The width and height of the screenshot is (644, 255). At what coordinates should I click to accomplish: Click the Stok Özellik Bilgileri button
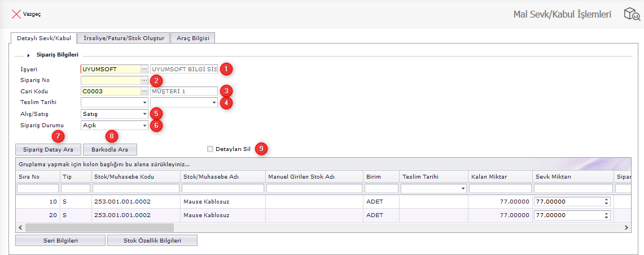pyautogui.click(x=152, y=240)
